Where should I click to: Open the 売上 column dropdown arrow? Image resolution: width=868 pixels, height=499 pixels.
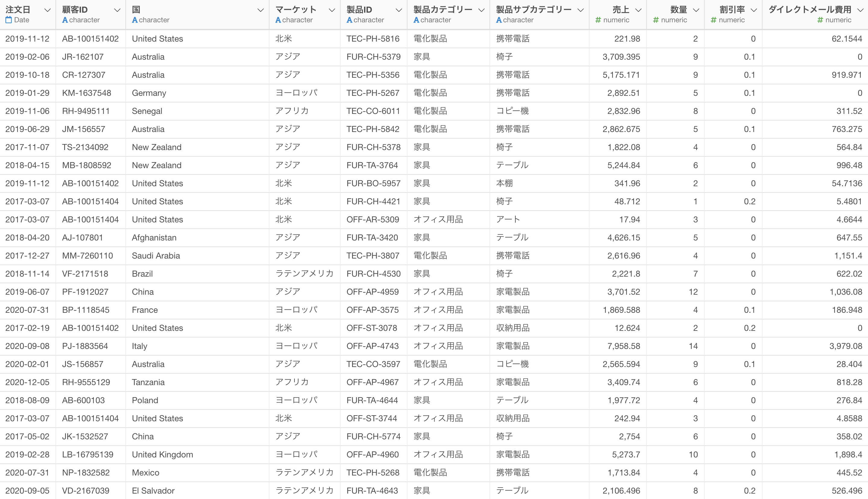pyautogui.click(x=638, y=10)
